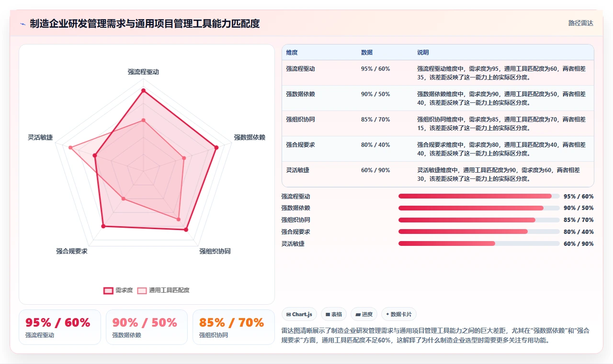Click the 强组织协同 radar axis label
Screen dimensions: 613x364
(x=215, y=251)
